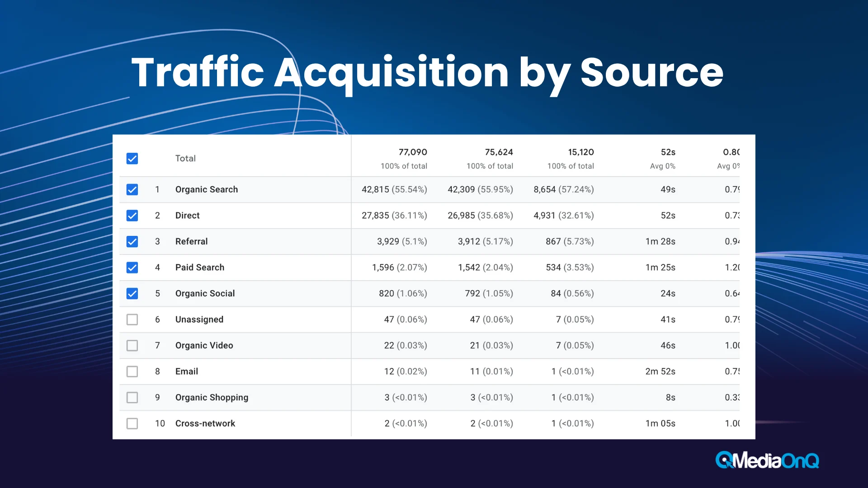
Task: Enable the Organic Video checkbox
Action: point(132,346)
